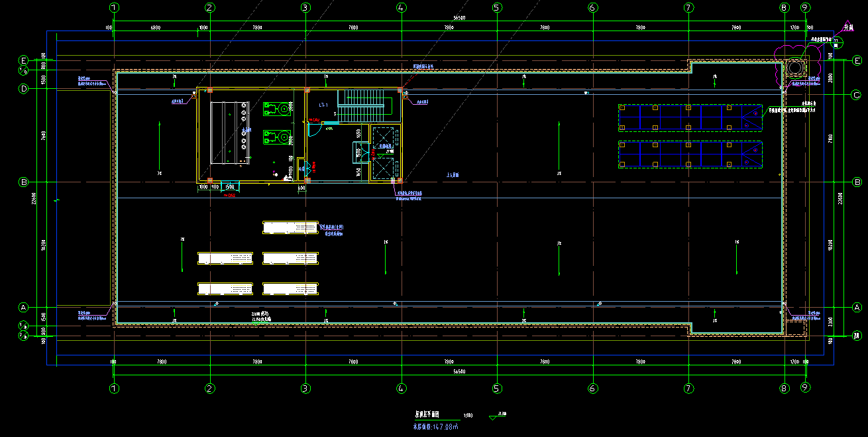Click the white cooling tower unit in room
This screenshot has width=868, height=437.
point(230,133)
